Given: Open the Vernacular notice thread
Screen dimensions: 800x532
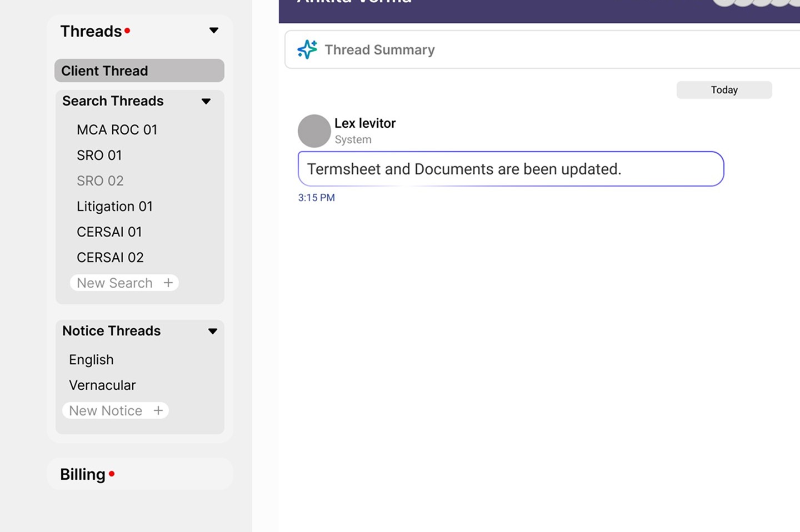Looking at the screenshot, I should 102,385.
